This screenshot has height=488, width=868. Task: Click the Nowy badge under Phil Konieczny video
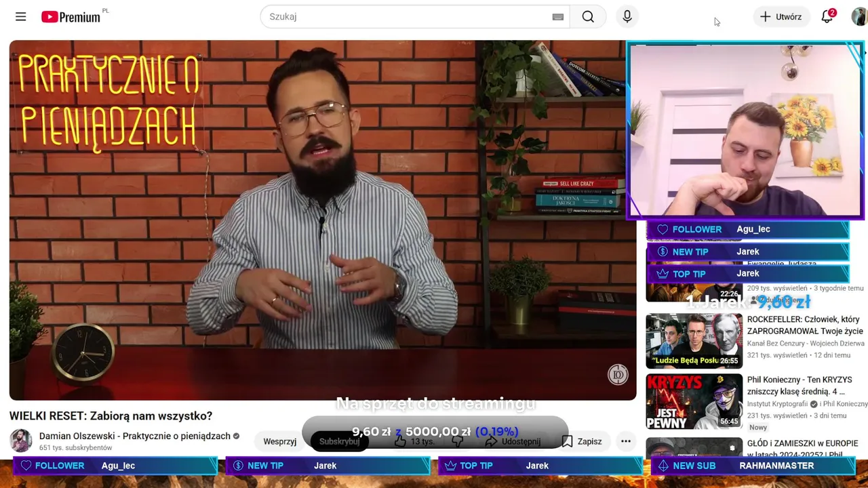pyautogui.click(x=758, y=428)
